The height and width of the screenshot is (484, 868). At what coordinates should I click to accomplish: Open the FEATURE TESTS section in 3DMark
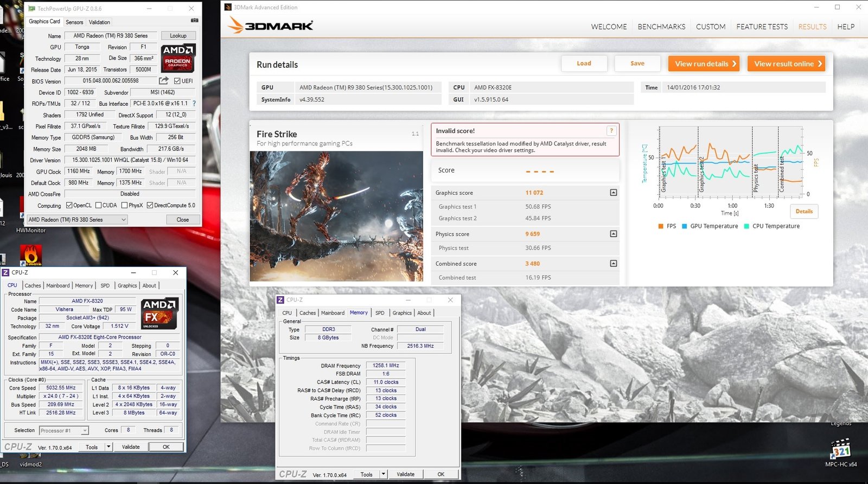tap(762, 27)
